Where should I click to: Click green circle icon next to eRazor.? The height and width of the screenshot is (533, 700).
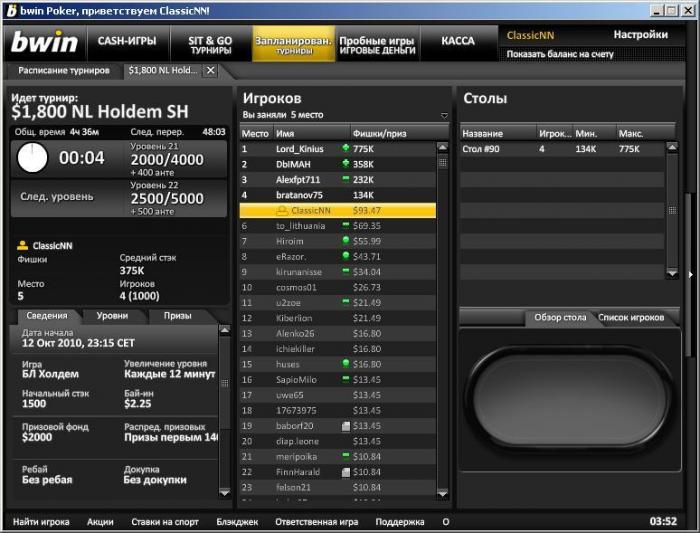coord(346,256)
